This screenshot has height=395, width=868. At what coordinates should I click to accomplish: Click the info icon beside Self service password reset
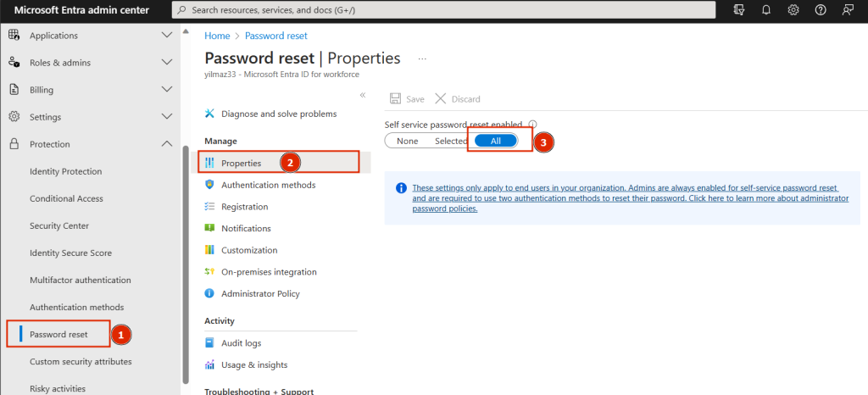pos(532,125)
